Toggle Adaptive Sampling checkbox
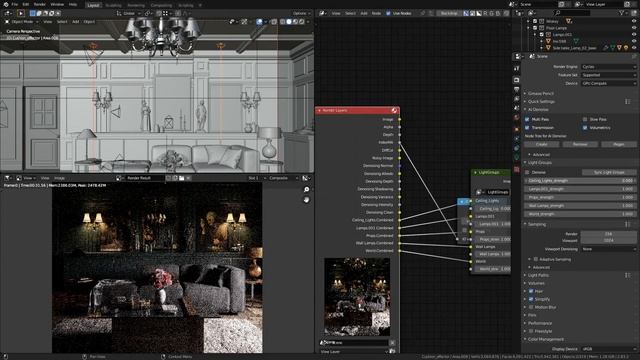The image size is (640, 360). [x=536, y=259]
